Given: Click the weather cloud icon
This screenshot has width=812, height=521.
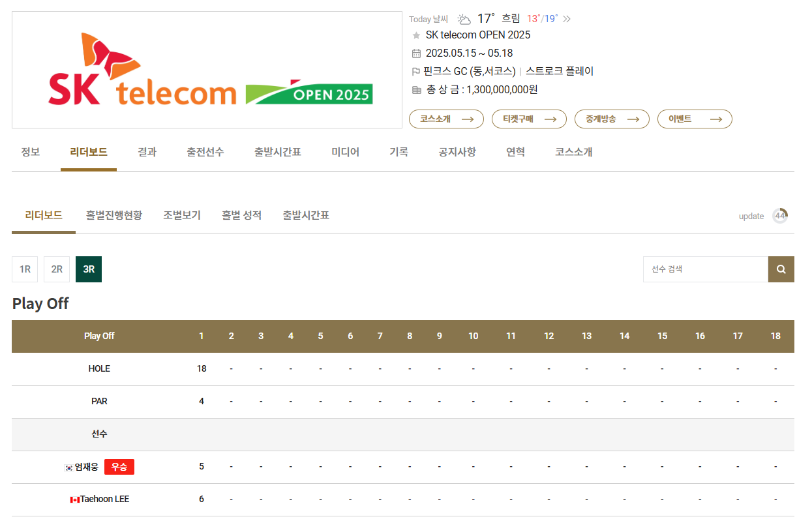Looking at the screenshot, I should click(464, 19).
